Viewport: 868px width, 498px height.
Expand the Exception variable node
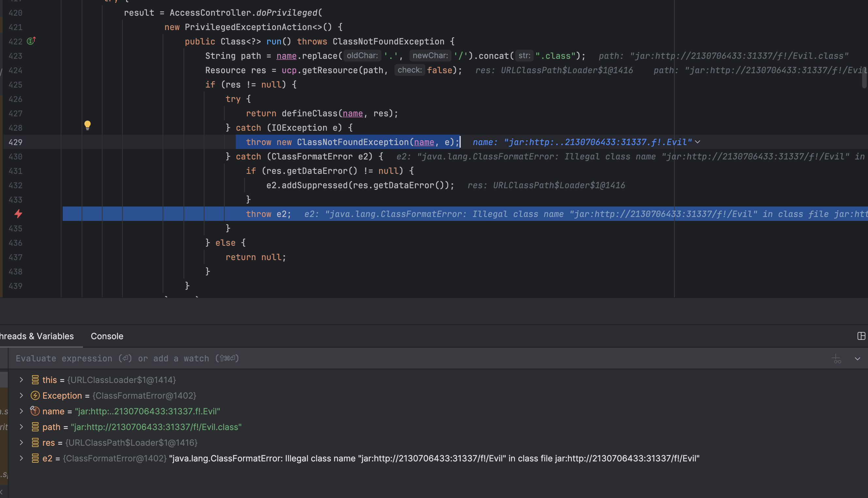21,395
